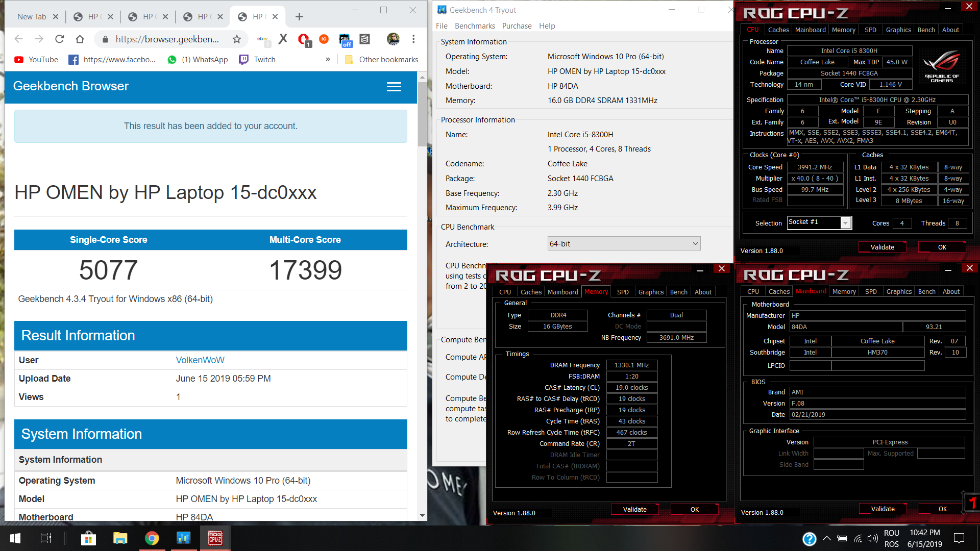
Task: Click the red ad-blocker extension icon
Action: pyautogui.click(x=304, y=39)
